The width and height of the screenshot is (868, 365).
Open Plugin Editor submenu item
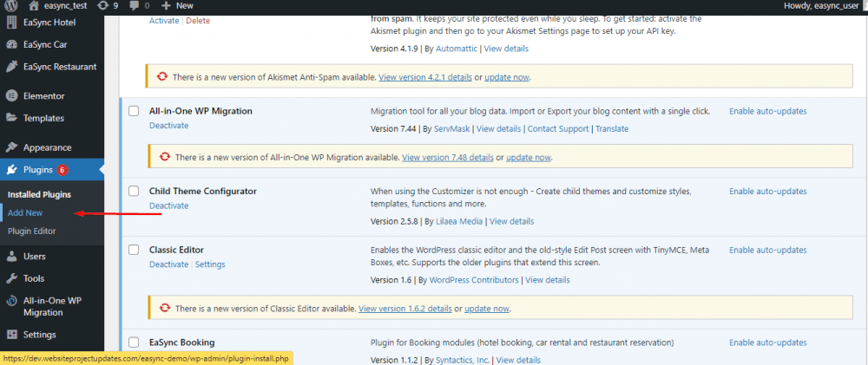[31, 231]
